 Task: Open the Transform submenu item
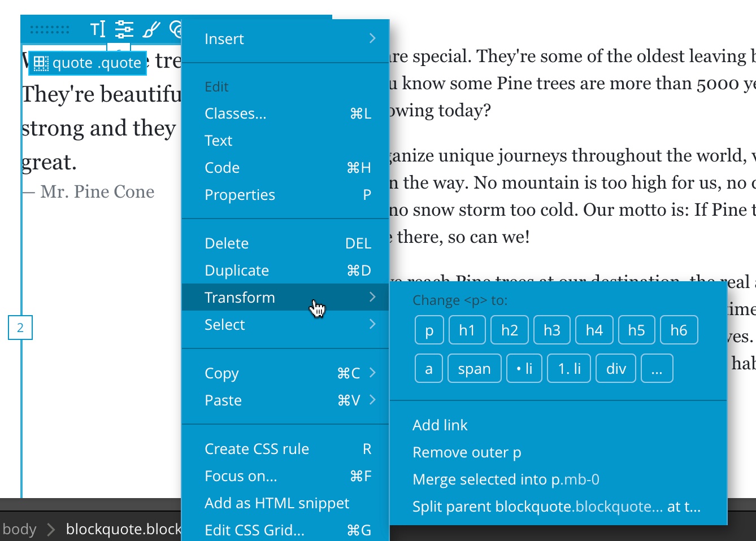pos(285,298)
